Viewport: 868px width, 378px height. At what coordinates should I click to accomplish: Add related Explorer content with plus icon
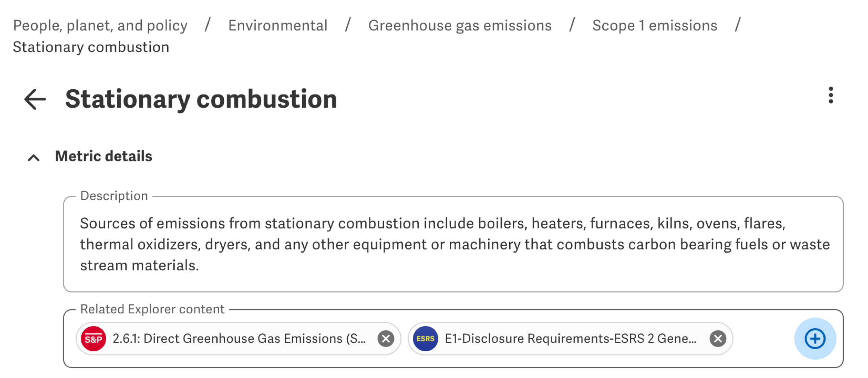[x=815, y=338]
